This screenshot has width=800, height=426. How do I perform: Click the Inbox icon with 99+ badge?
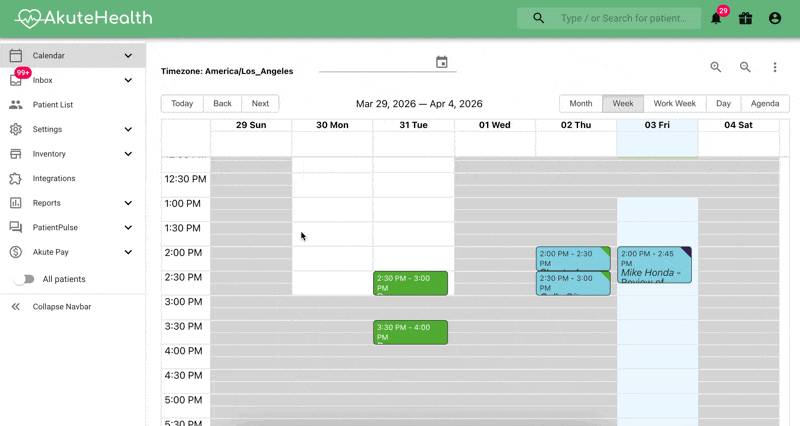click(16, 80)
